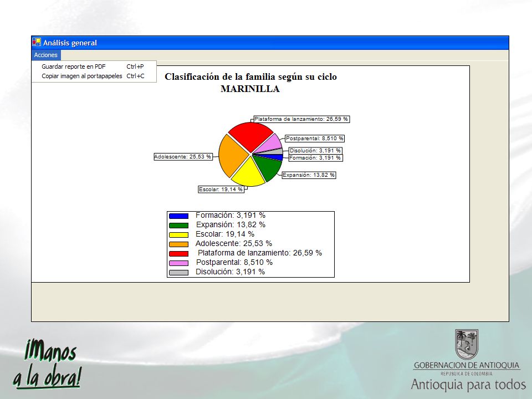Click the blue Formación legend swatch
Image resolution: width=532 pixels, height=399 pixels.
coord(178,216)
